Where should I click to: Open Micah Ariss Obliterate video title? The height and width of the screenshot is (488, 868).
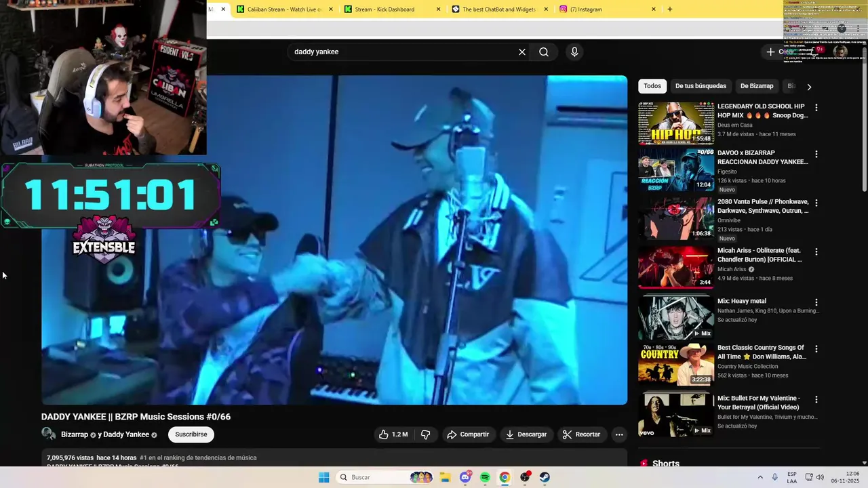759,255
